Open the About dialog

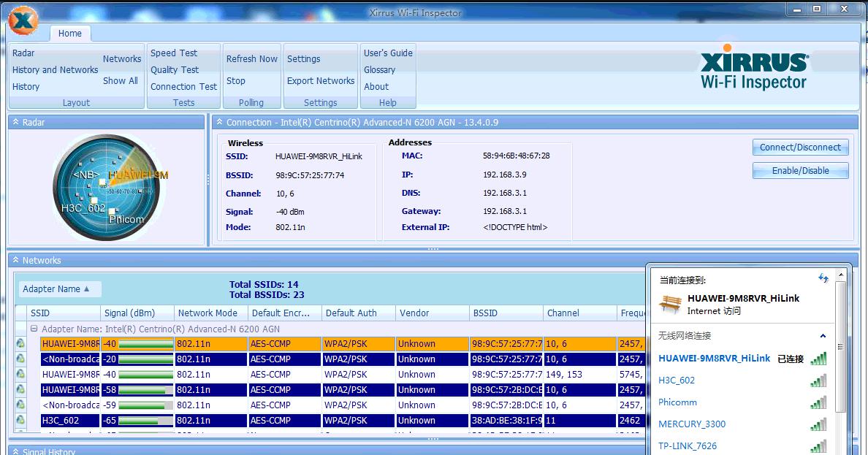point(376,86)
